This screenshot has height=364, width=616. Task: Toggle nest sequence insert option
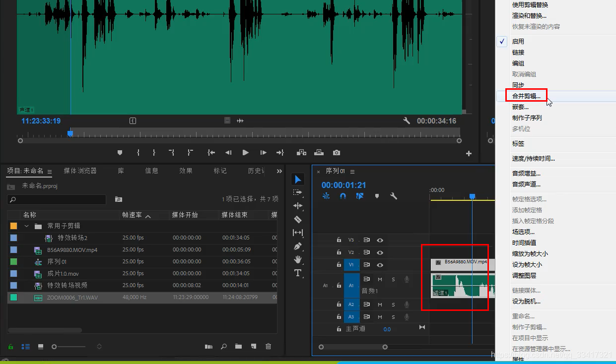click(x=326, y=196)
